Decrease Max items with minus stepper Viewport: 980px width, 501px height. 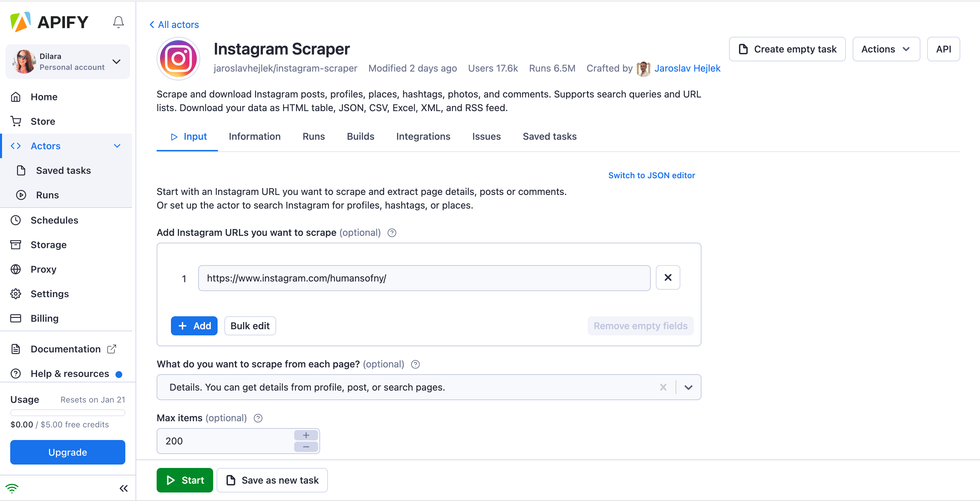(x=306, y=446)
